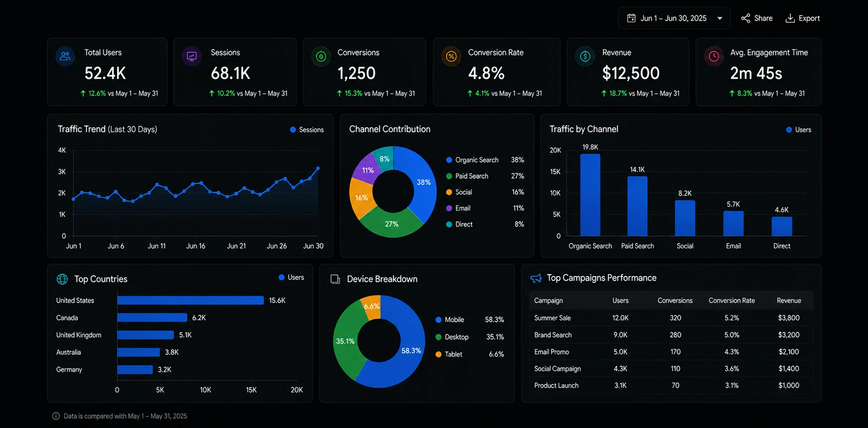The width and height of the screenshot is (868, 428).
Task: Click the Export download icon
Action: 790,18
